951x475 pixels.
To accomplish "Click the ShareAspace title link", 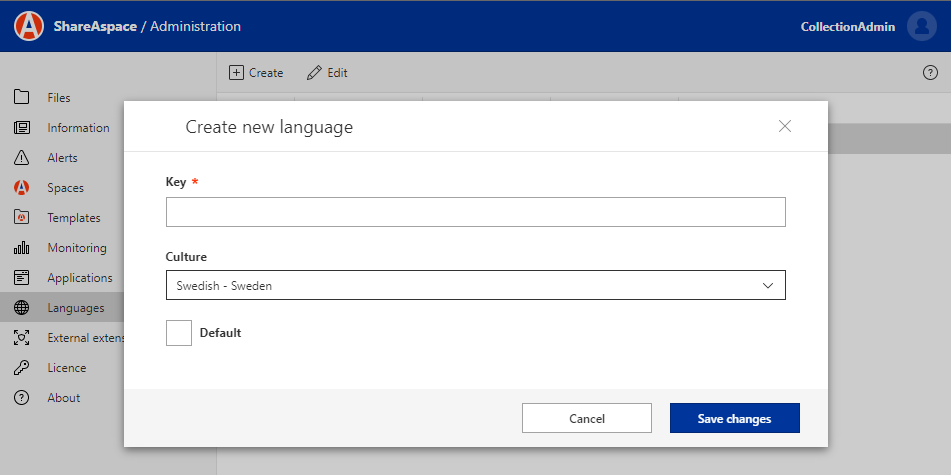I will pyautogui.click(x=95, y=27).
